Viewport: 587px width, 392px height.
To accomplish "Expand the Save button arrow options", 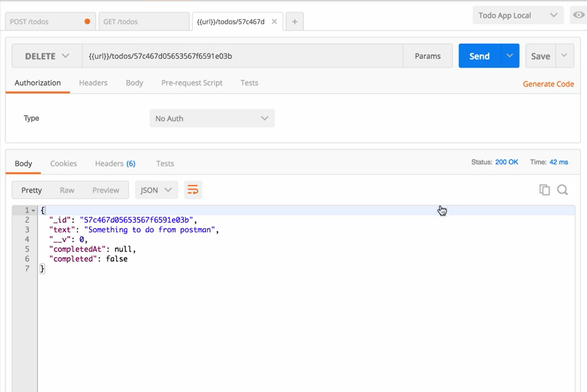I will (x=564, y=56).
